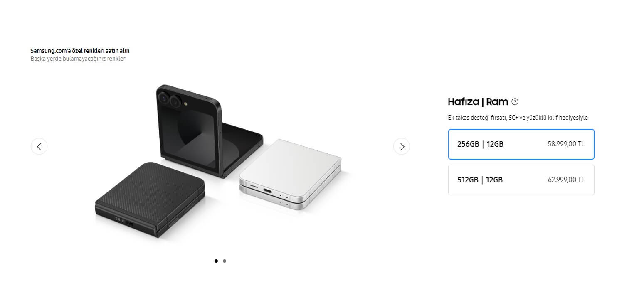Click the USB-C port on the white phone

click(x=268, y=191)
